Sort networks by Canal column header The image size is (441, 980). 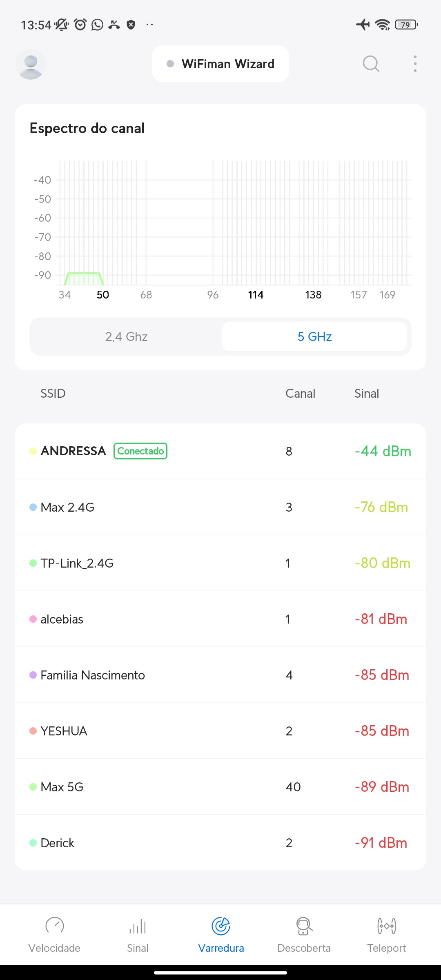[300, 393]
